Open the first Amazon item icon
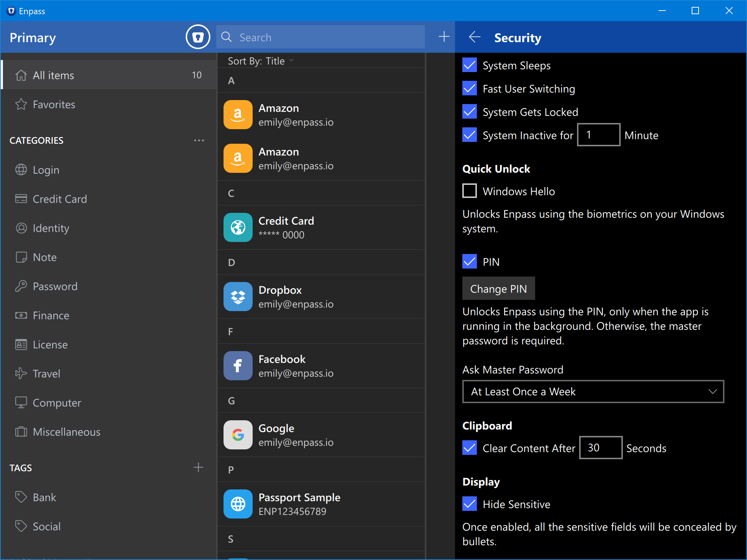This screenshot has width=747, height=560. click(238, 115)
